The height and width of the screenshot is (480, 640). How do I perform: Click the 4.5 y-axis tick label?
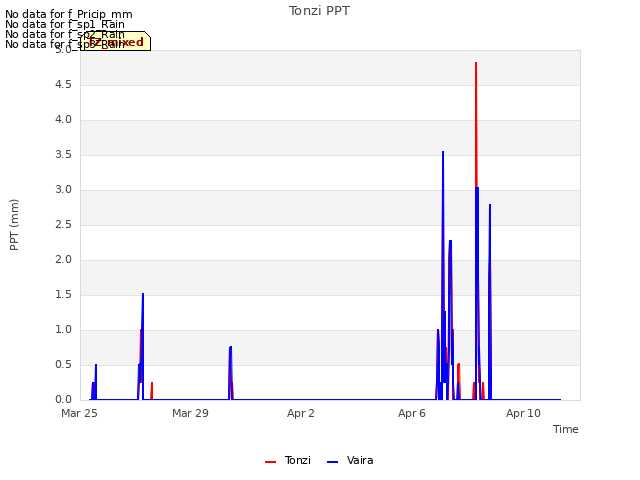pos(63,84)
